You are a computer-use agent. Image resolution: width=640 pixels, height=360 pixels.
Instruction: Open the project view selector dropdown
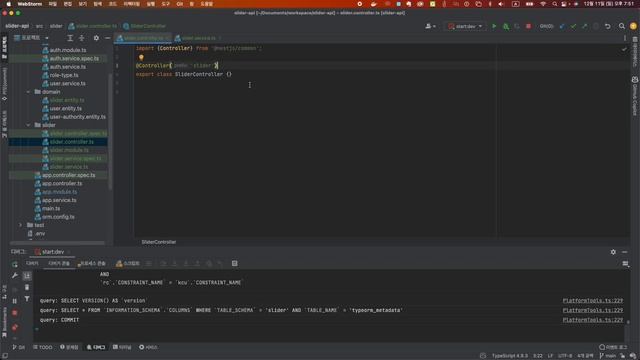(31, 38)
